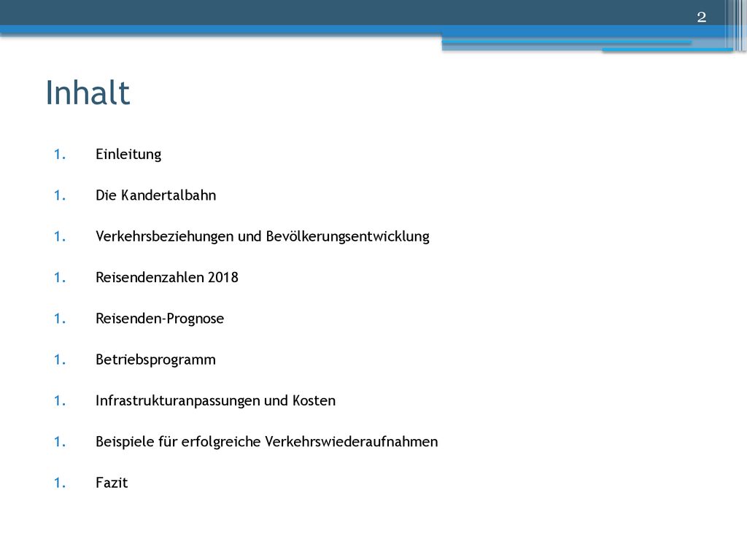Select the 'Einleitung' list entry
The image size is (747, 560).
tap(128, 155)
